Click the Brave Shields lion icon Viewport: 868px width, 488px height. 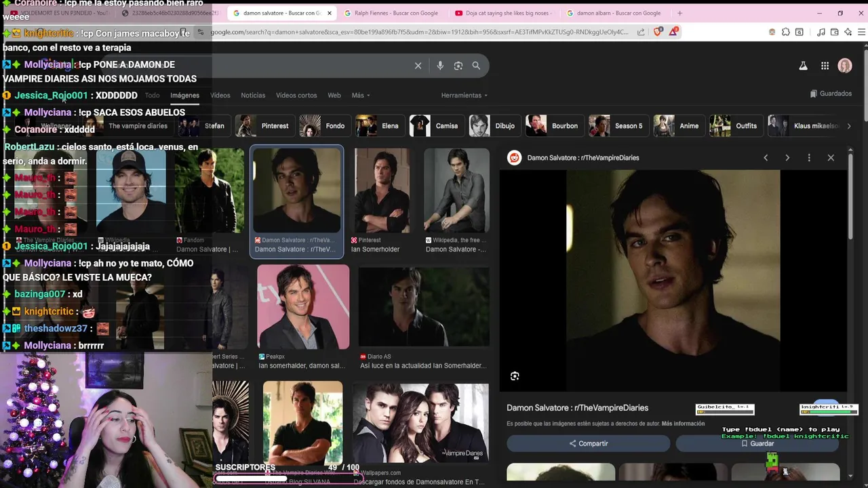658,32
